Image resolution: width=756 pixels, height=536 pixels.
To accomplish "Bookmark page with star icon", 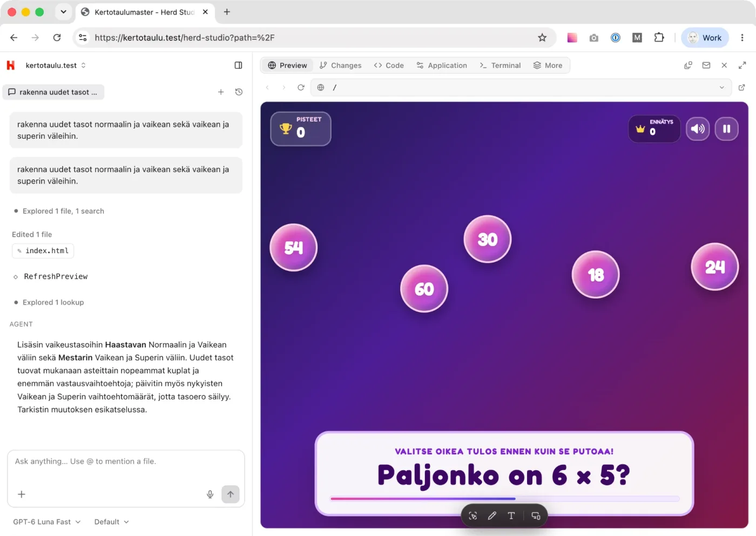I will (x=542, y=38).
